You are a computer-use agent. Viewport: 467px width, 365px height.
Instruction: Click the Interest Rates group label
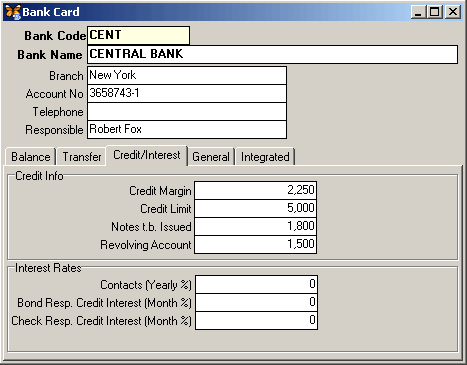[48, 268]
